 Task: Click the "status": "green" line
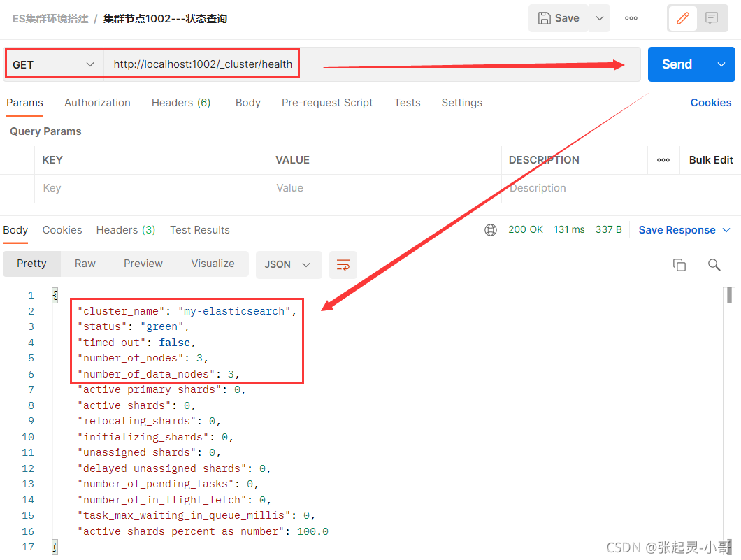134,327
